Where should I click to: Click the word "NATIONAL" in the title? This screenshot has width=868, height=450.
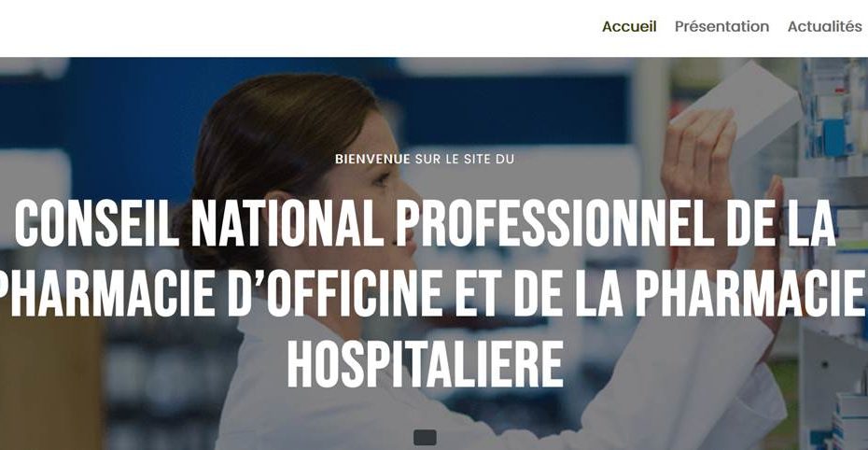[x=287, y=222]
